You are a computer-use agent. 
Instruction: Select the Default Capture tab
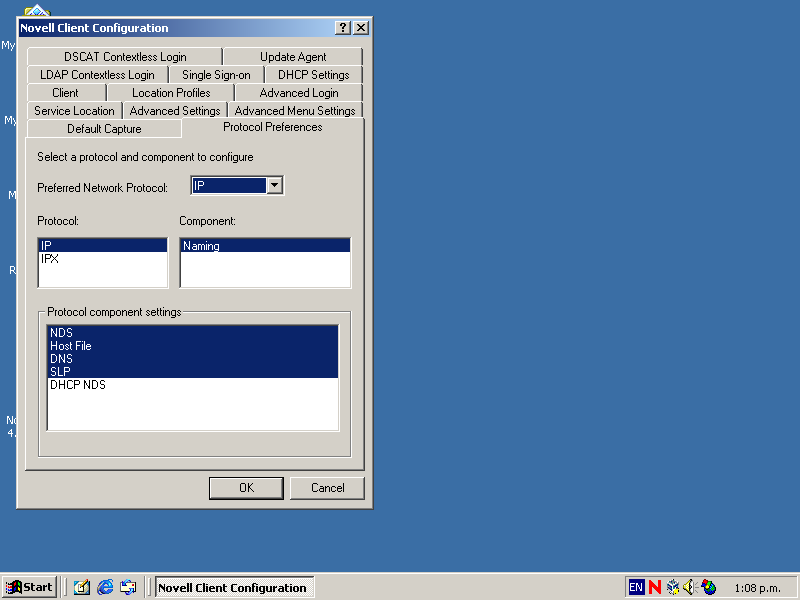click(104, 129)
